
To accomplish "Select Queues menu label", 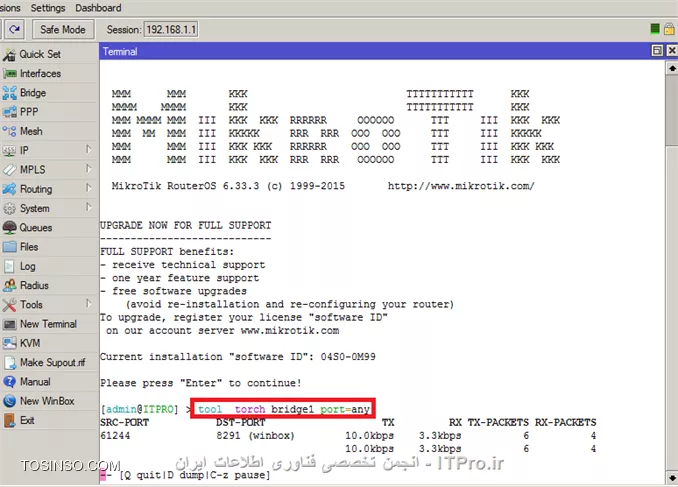I will coord(36,227).
